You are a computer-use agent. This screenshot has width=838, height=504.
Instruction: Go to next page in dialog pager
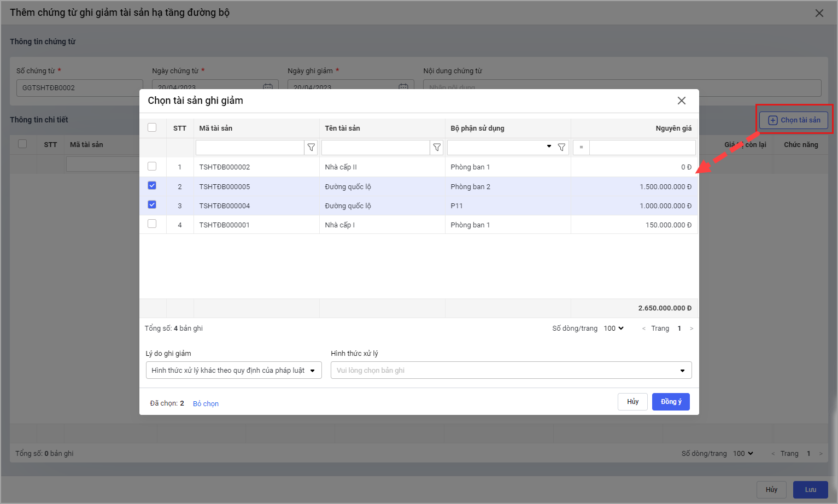click(692, 329)
